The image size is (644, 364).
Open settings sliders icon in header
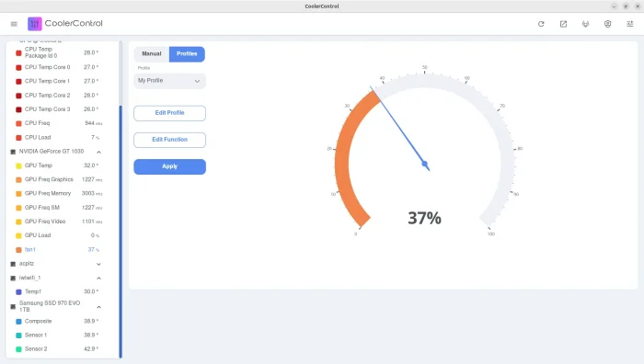[x=629, y=24]
